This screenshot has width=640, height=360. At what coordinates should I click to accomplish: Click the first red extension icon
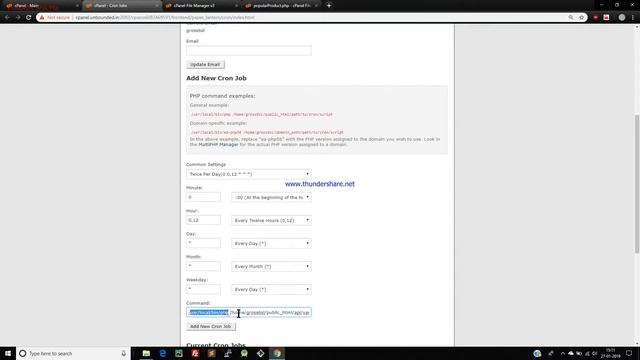pos(596,18)
